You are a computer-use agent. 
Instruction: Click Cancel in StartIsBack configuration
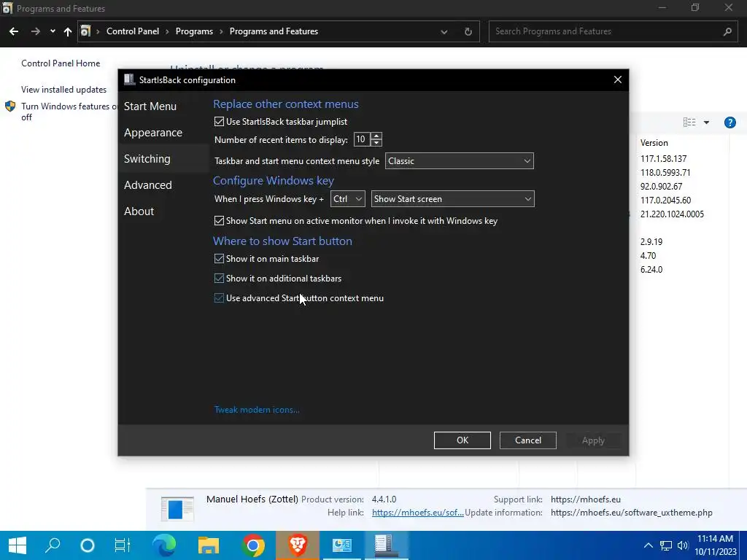tap(528, 440)
